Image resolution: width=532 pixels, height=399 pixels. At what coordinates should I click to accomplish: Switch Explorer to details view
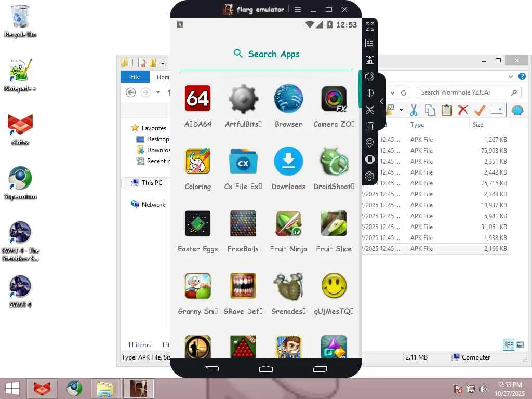click(509, 345)
